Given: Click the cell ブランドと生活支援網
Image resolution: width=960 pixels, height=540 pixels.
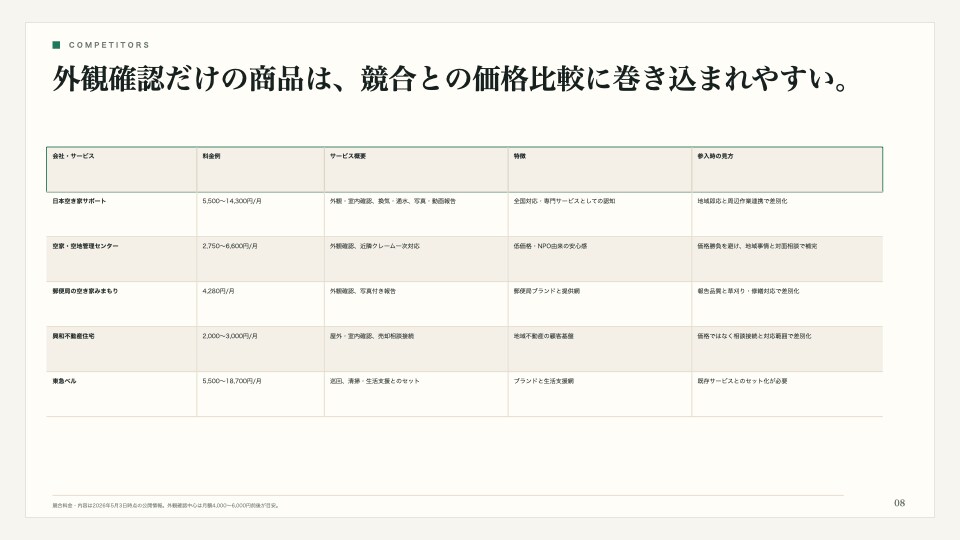Looking at the screenshot, I should (x=600, y=394).
